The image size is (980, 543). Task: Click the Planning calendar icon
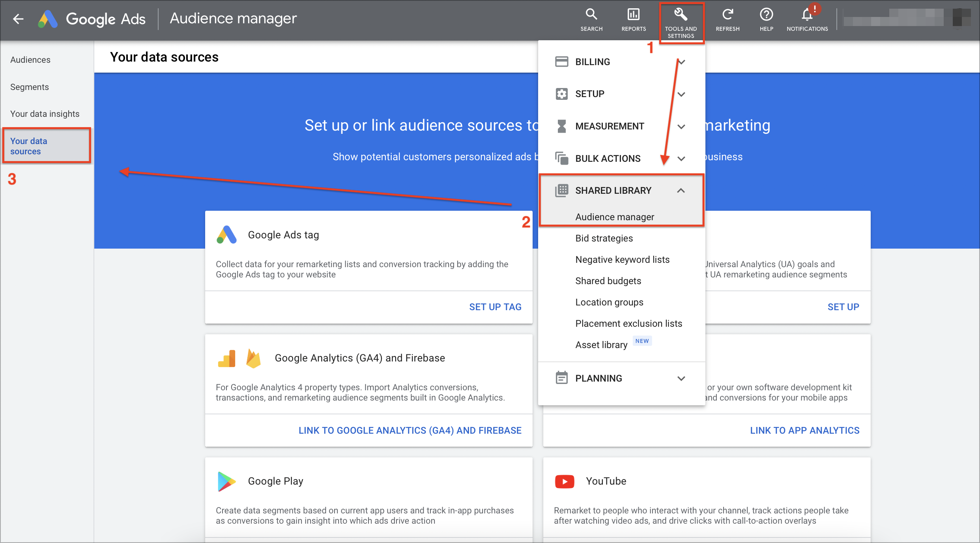(x=561, y=378)
